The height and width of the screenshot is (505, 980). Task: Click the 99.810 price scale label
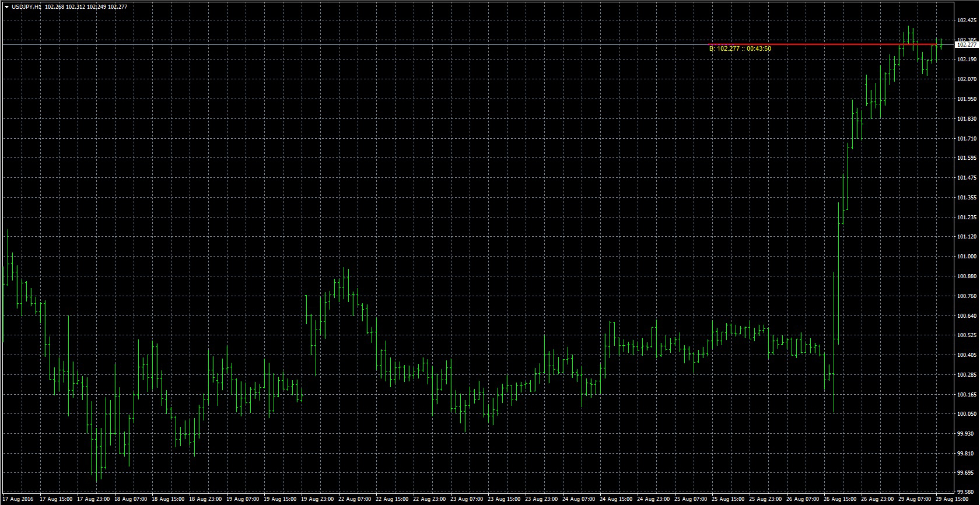pos(965,454)
